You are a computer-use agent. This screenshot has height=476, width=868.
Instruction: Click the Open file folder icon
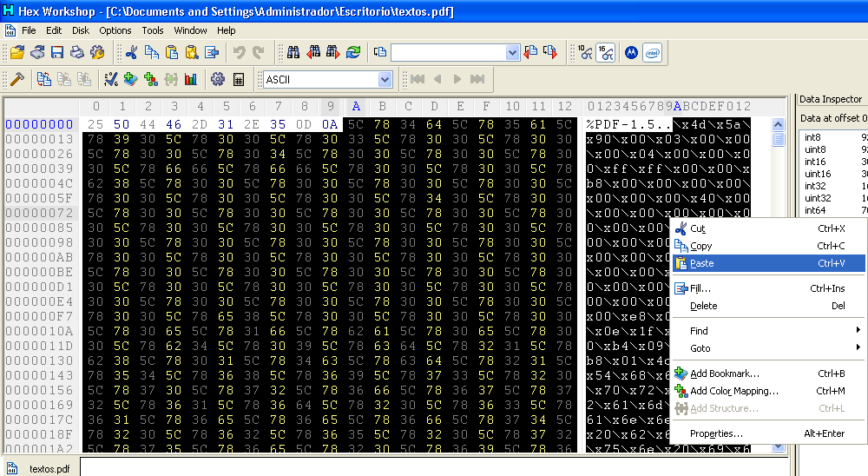(17, 53)
